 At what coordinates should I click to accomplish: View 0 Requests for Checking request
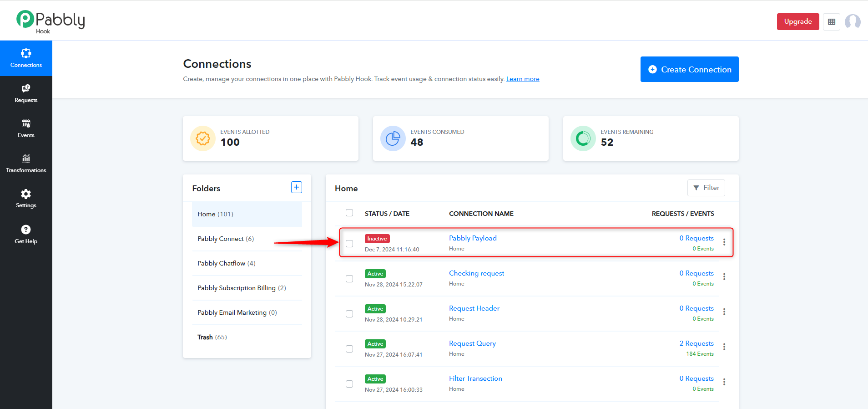click(696, 273)
